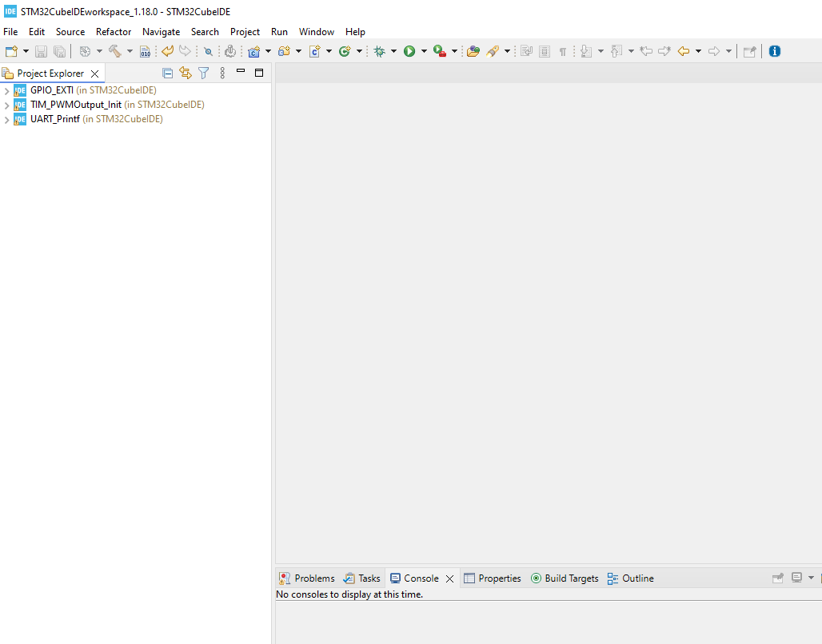Expand the TIM_PWMOutput_Init project tree
The image size is (822, 644).
pyautogui.click(x=6, y=105)
